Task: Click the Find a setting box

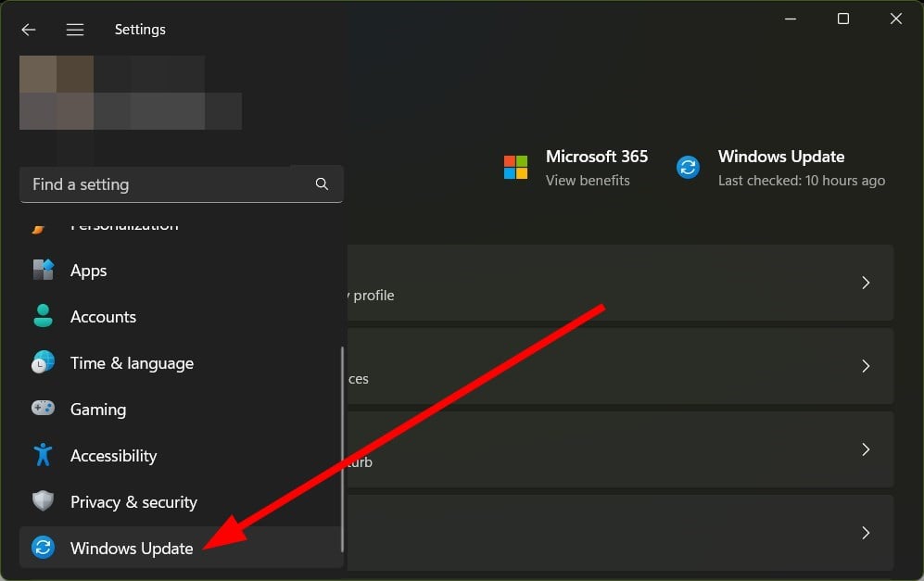Action: (x=182, y=184)
